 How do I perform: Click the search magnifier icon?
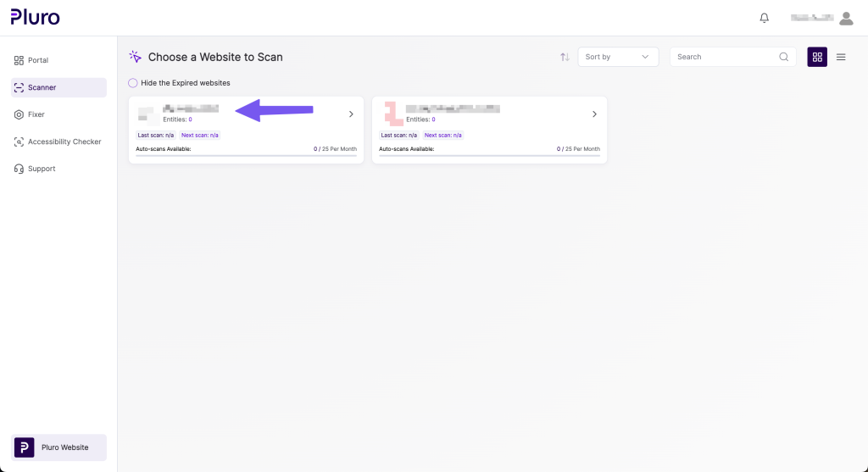(x=784, y=57)
